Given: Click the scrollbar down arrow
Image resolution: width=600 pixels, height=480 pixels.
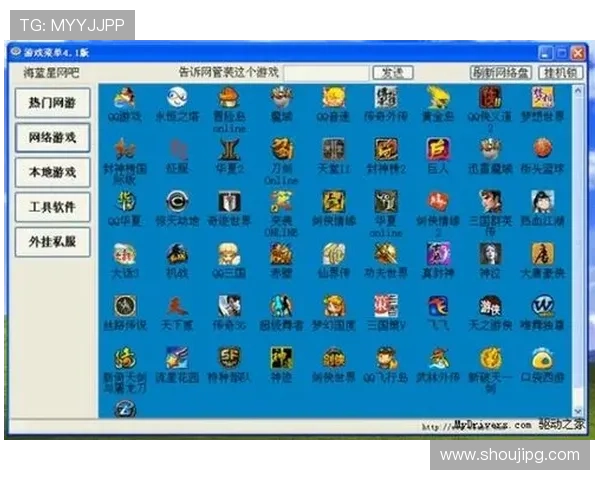Looking at the screenshot, I should tap(578, 411).
